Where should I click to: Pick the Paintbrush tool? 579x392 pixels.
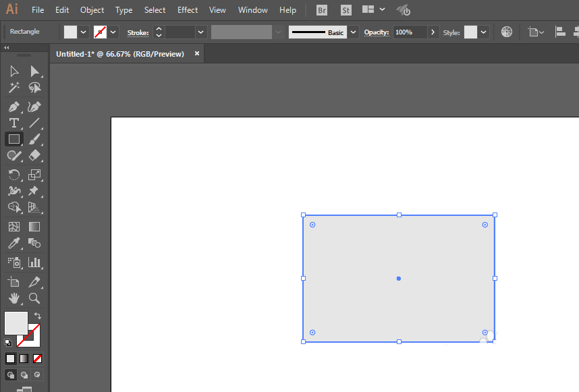pyautogui.click(x=34, y=139)
